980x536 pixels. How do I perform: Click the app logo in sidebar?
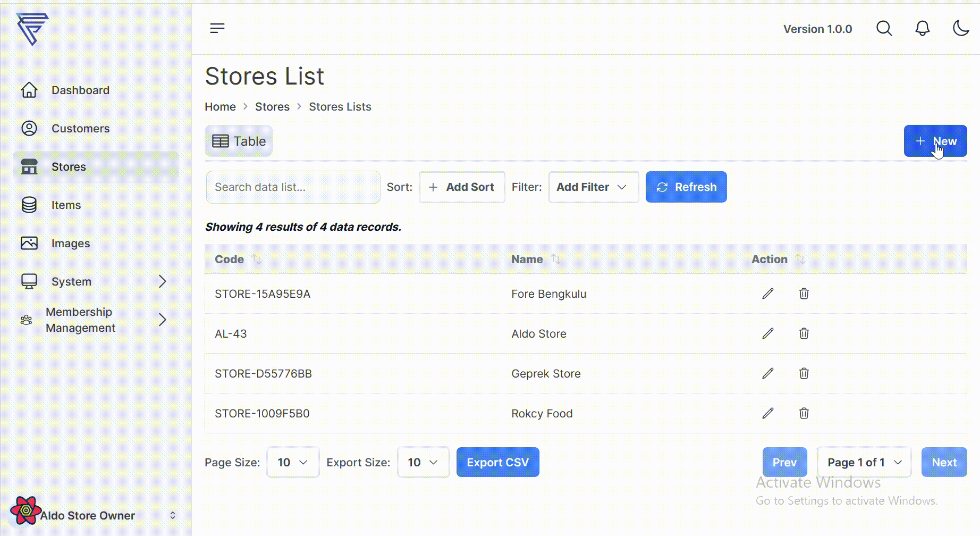pyautogui.click(x=32, y=29)
